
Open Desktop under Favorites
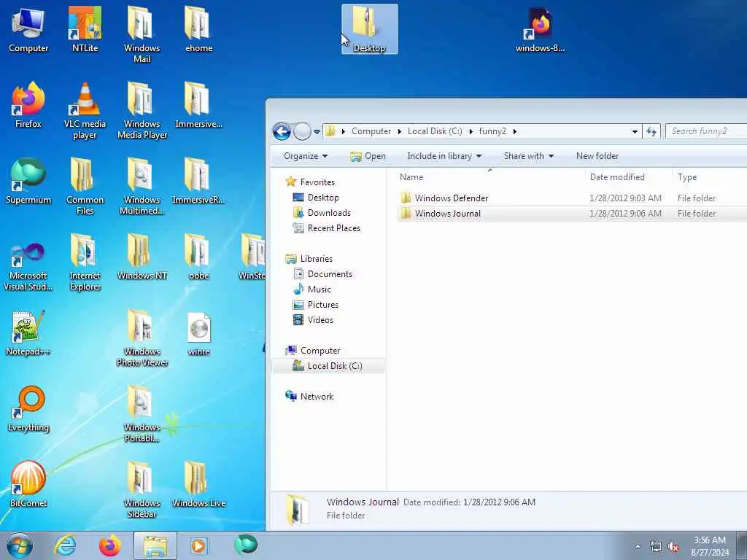[x=315, y=197]
